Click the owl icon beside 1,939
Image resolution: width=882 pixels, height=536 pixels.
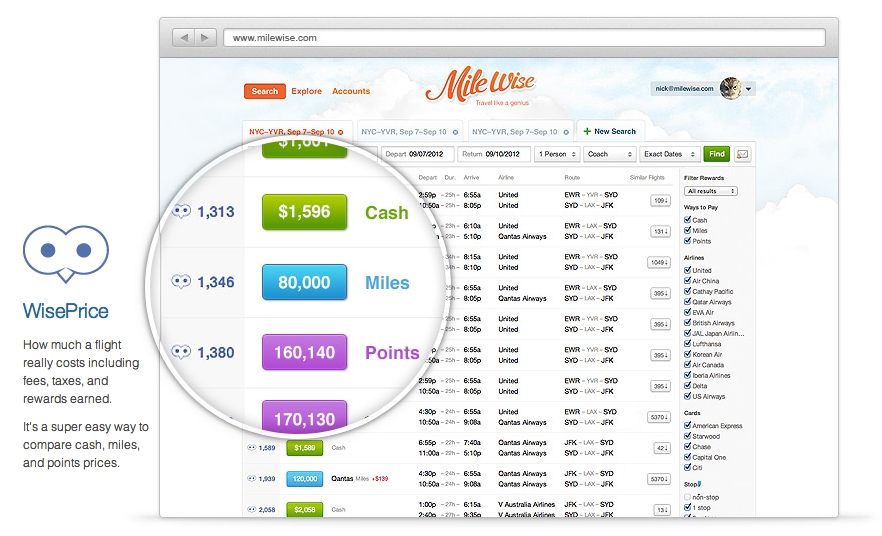coord(251,479)
